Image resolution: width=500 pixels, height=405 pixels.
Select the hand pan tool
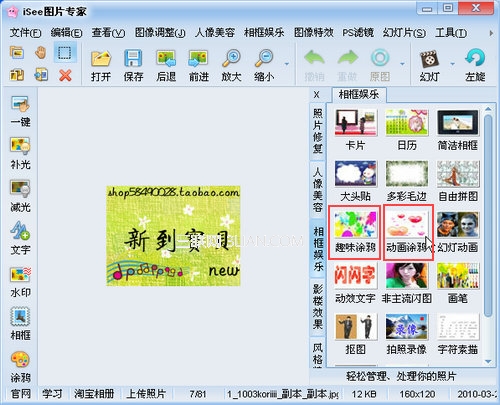[41, 52]
